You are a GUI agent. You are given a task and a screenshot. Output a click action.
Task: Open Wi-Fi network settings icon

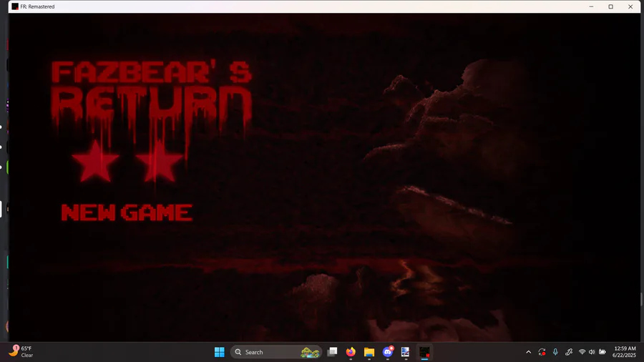[x=582, y=352]
